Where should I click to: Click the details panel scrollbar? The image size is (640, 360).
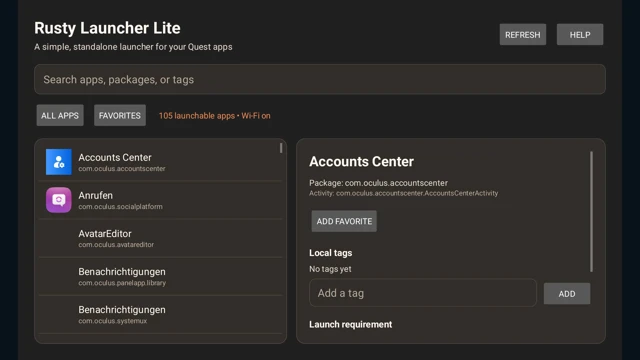(x=591, y=211)
